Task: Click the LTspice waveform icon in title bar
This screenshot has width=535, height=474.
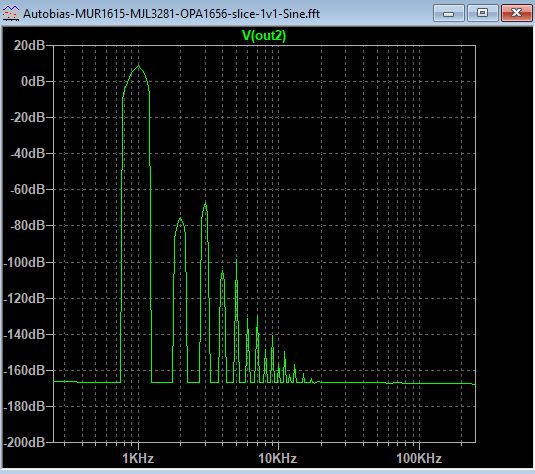Action: pyautogui.click(x=11, y=14)
